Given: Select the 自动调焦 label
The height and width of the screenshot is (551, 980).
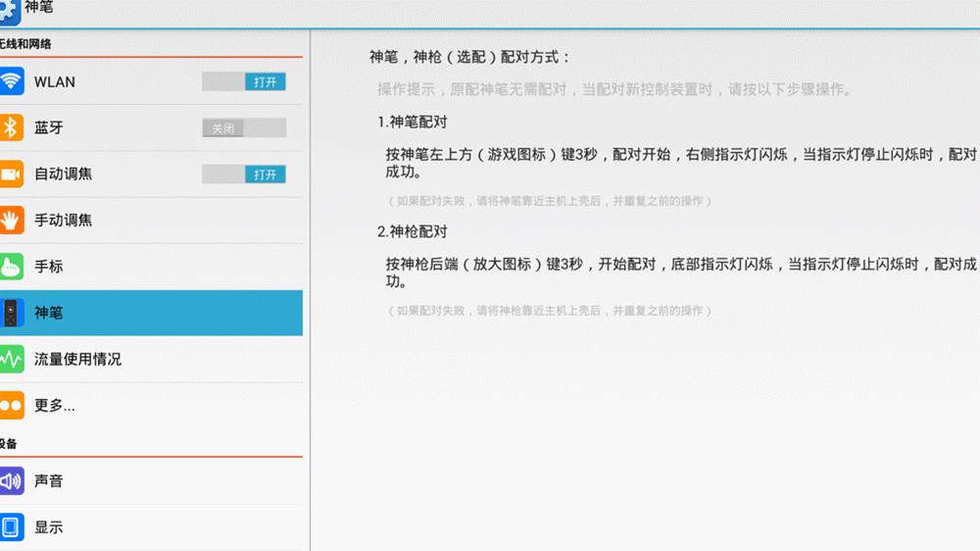Looking at the screenshot, I should click(x=63, y=174).
